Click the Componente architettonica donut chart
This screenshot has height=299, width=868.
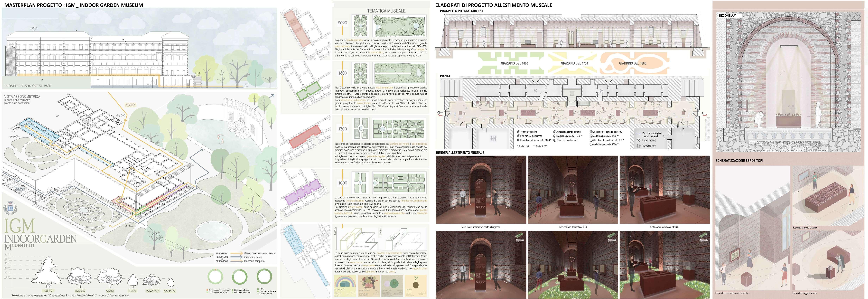coord(215,277)
